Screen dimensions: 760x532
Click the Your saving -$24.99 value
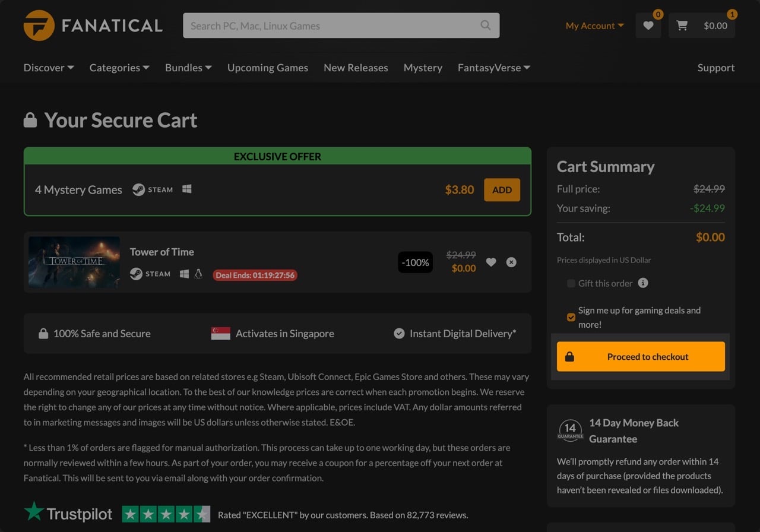click(707, 208)
